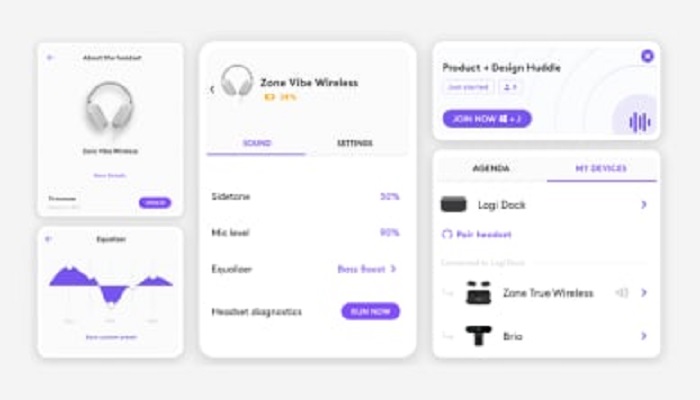
Task: Open Zone True Wireless chevron
Action: (644, 293)
